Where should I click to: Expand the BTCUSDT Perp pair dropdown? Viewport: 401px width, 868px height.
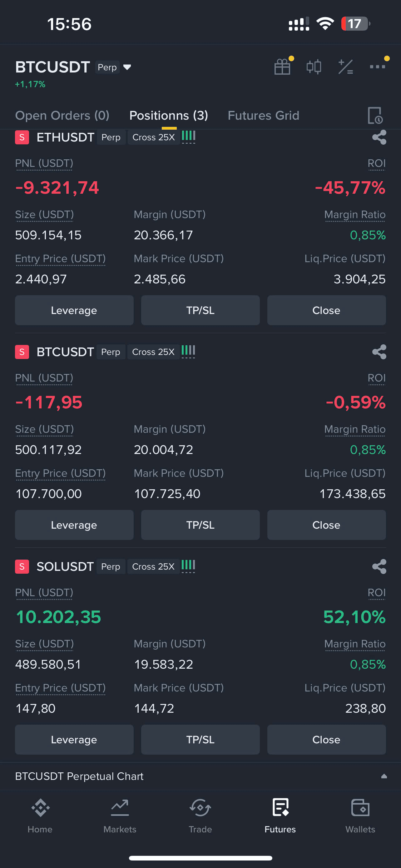coord(127,67)
